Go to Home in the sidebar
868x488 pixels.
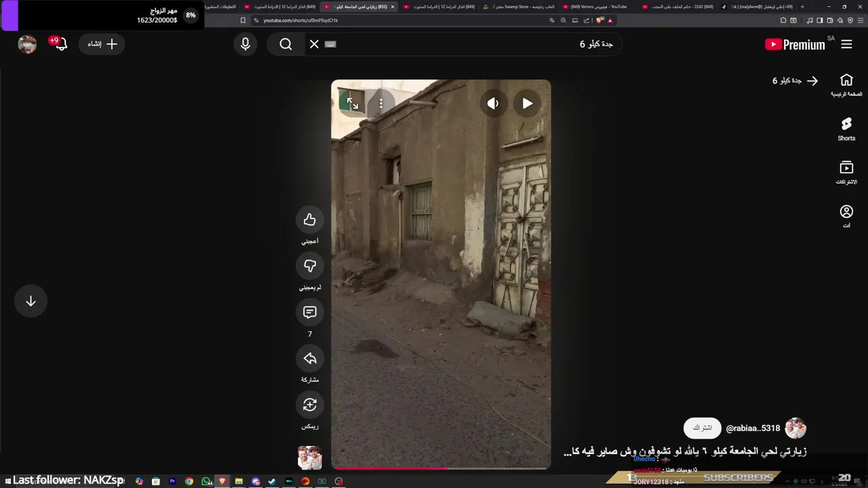[x=846, y=85]
